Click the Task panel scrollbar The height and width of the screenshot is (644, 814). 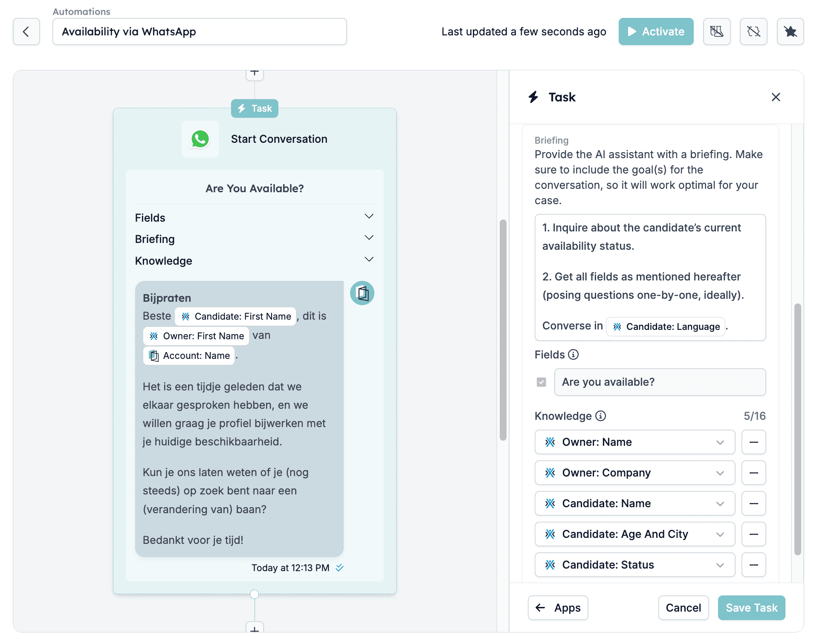pos(797,429)
